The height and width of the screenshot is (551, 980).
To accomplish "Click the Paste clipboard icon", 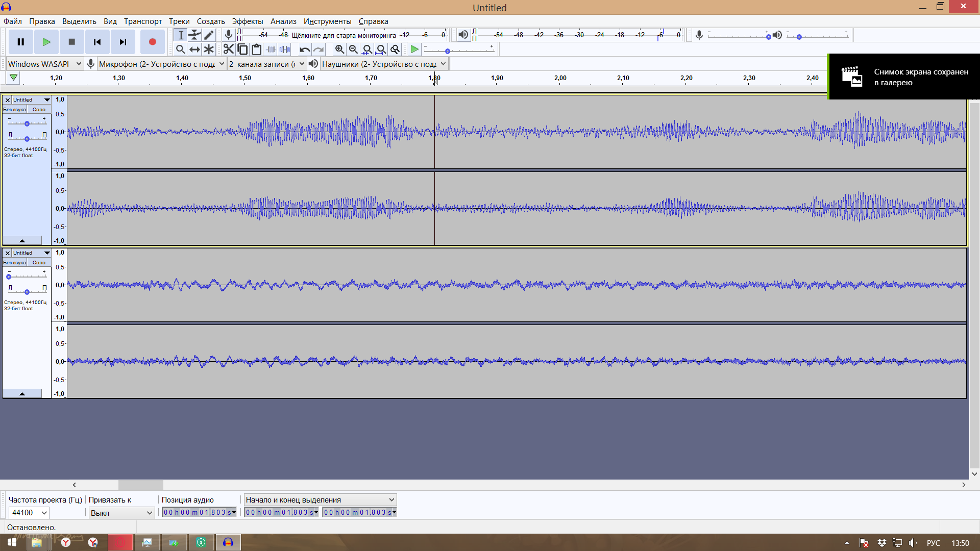I will pyautogui.click(x=257, y=49).
